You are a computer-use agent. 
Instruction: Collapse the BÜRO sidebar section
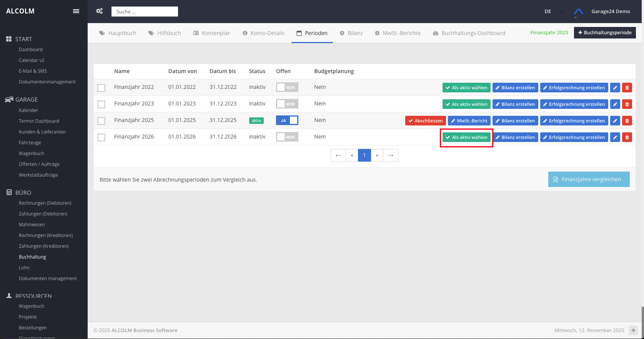tap(23, 192)
